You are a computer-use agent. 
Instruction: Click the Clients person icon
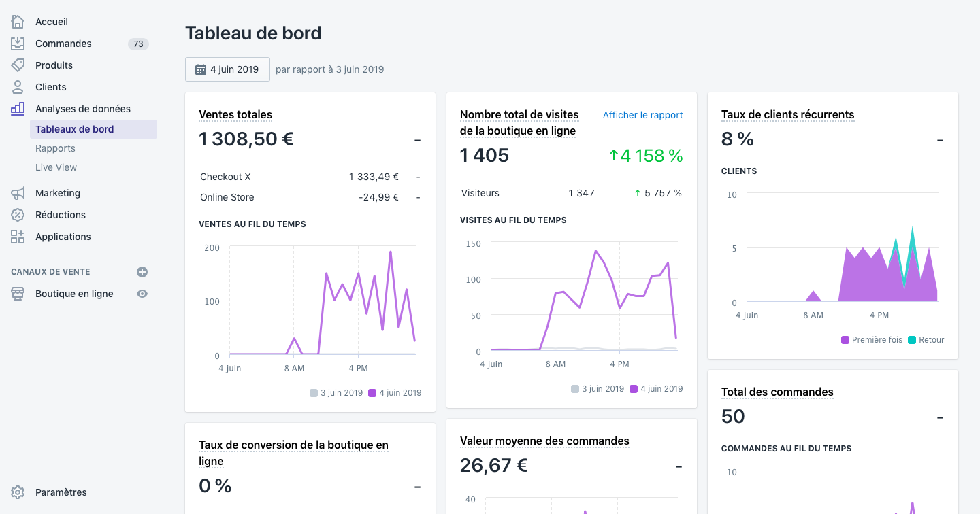coord(18,87)
